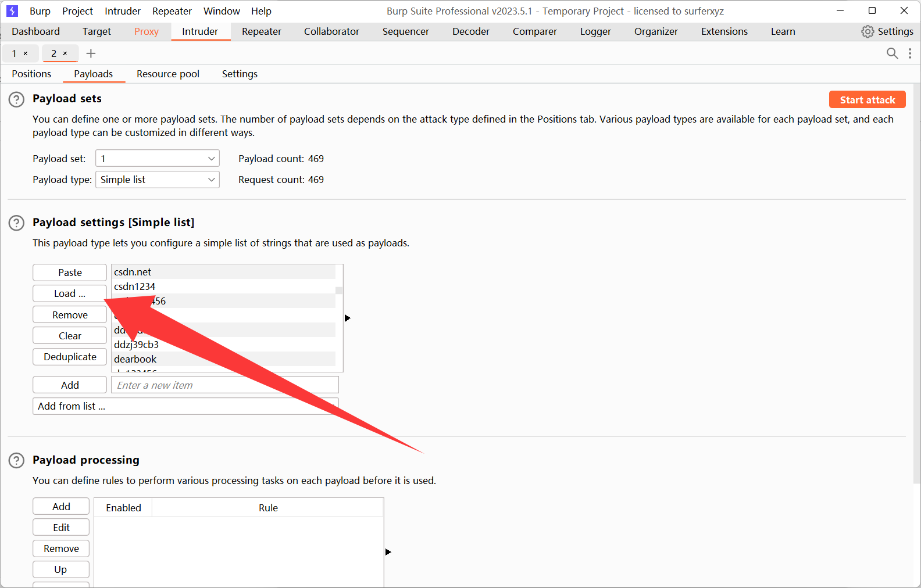Select dearbook in payload list

coord(223,359)
